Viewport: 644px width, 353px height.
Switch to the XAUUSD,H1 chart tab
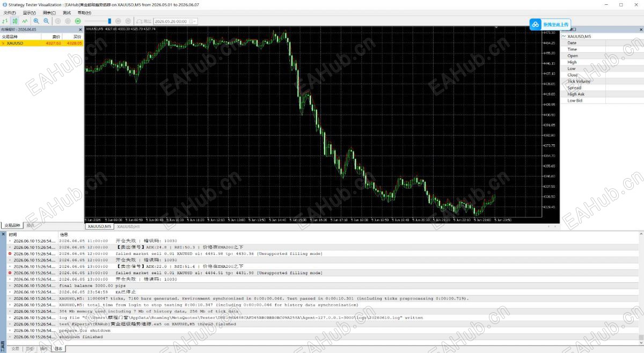[128, 226]
